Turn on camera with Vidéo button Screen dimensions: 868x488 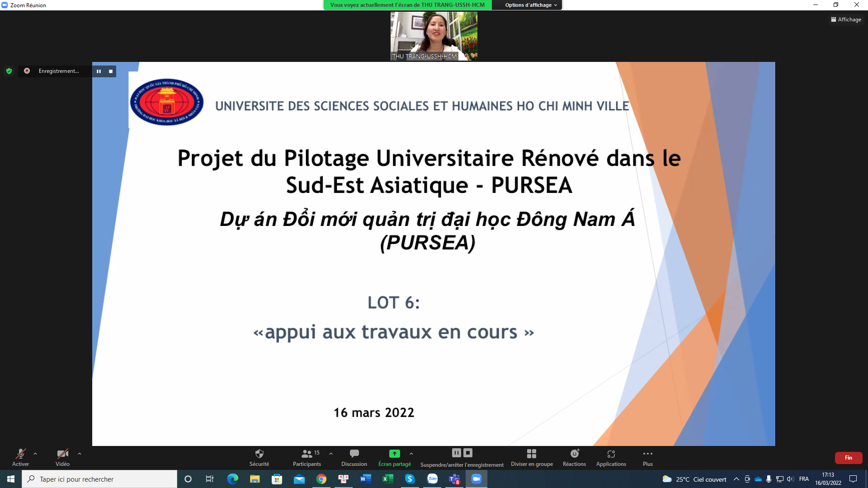pyautogui.click(x=62, y=454)
